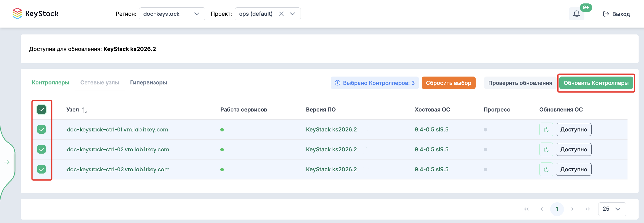Click the service status dot for ctrl-03

coord(222,170)
